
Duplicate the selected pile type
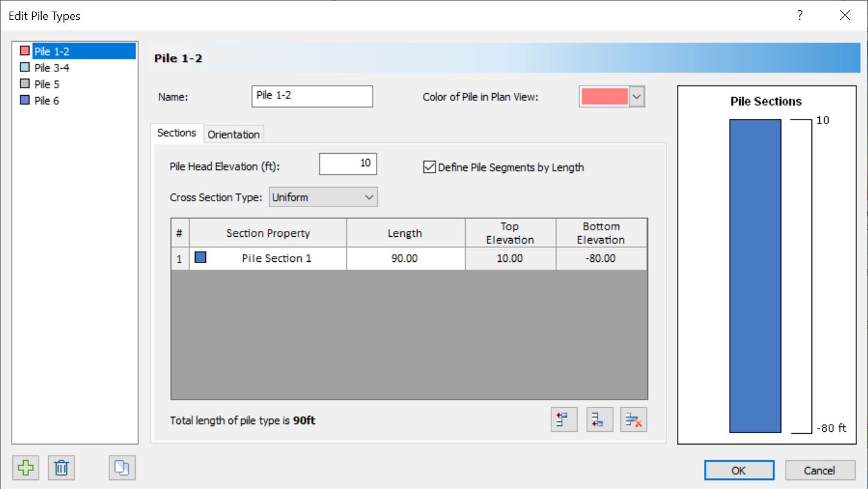pyautogui.click(x=122, y=468)
